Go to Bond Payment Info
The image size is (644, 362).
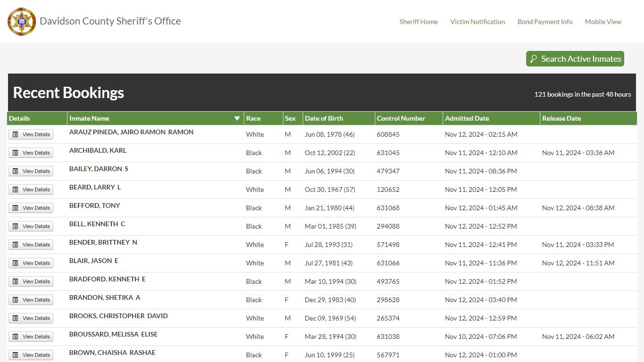point(545,22)
